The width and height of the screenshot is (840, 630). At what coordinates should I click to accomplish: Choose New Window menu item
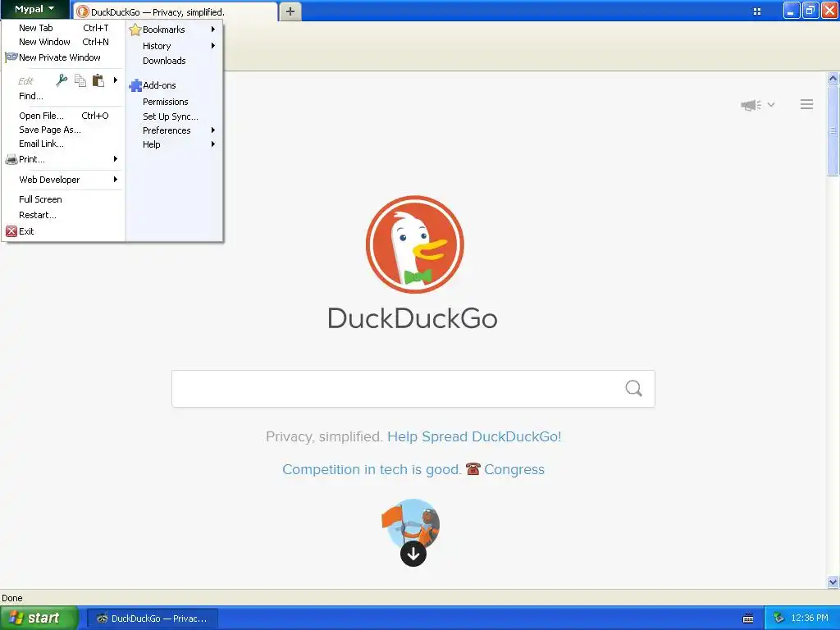(63, 42)
